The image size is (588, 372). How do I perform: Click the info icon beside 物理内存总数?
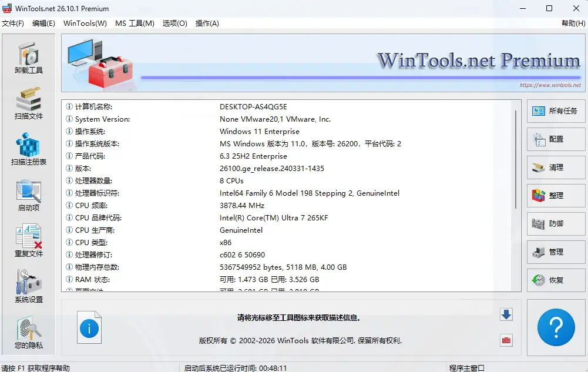69,267
